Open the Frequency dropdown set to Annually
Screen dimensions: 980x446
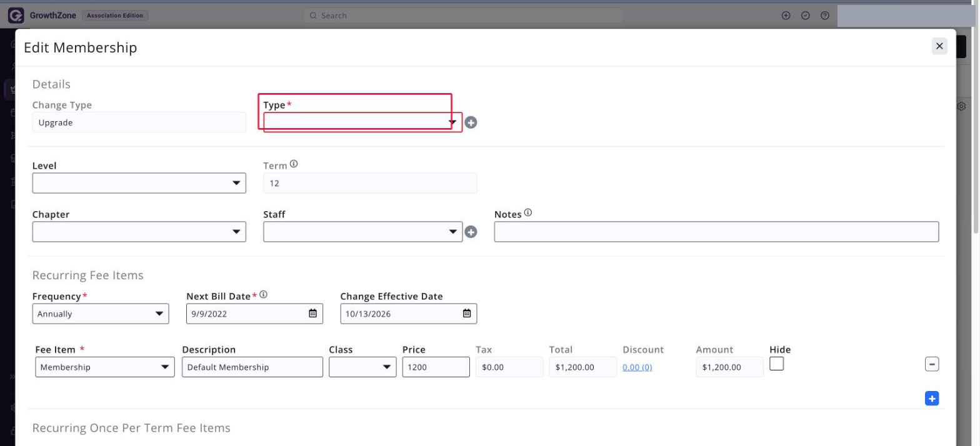[x=101, y=314]
